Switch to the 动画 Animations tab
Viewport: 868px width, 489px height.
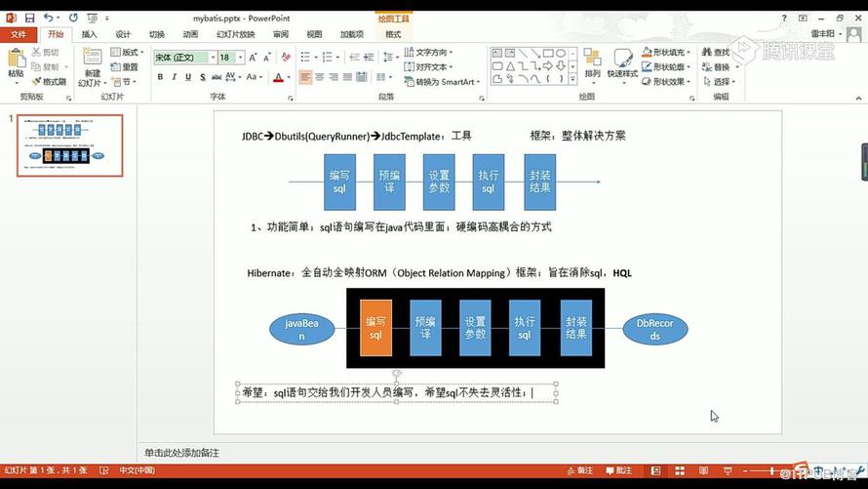pos(190,34)
